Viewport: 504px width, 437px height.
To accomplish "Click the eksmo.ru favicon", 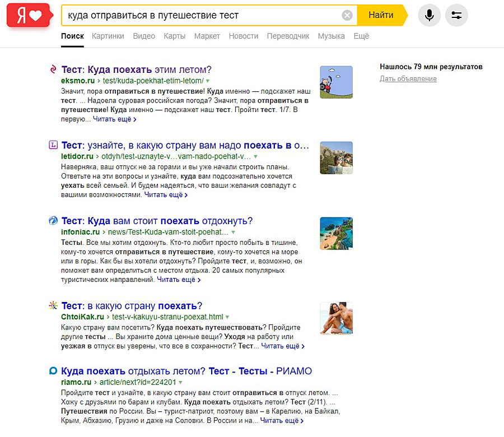I will [53, 69].
